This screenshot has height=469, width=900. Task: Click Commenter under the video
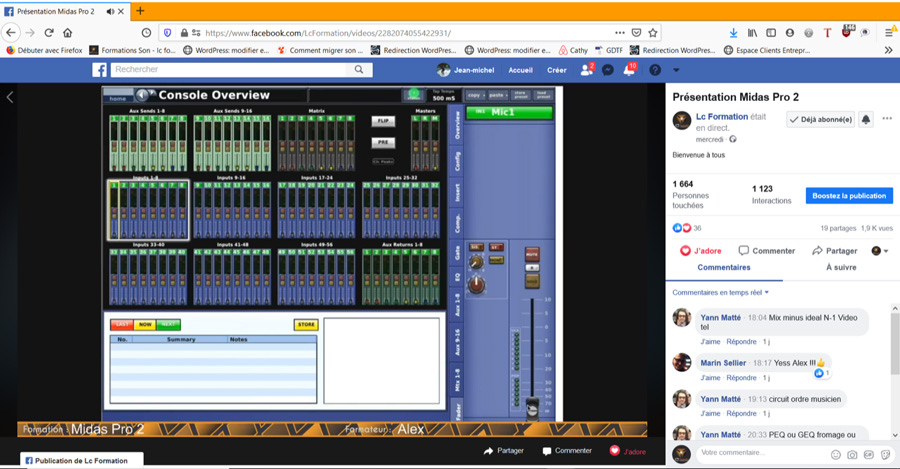point(567,451)
